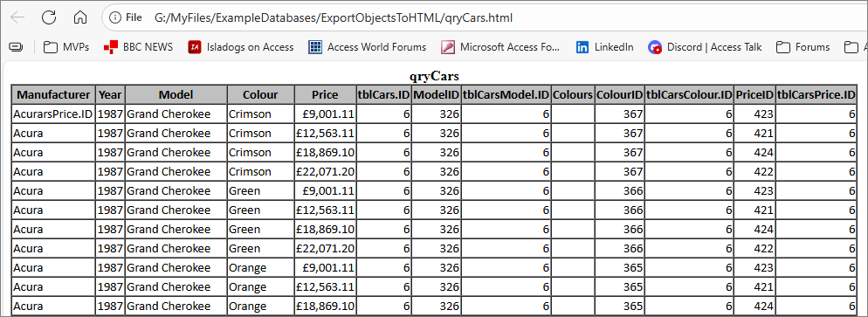Click ColourID 367 in the Crimson £22,071.20 row
Image resolution: width=868 pixels, height=317 pixels.
619,171
